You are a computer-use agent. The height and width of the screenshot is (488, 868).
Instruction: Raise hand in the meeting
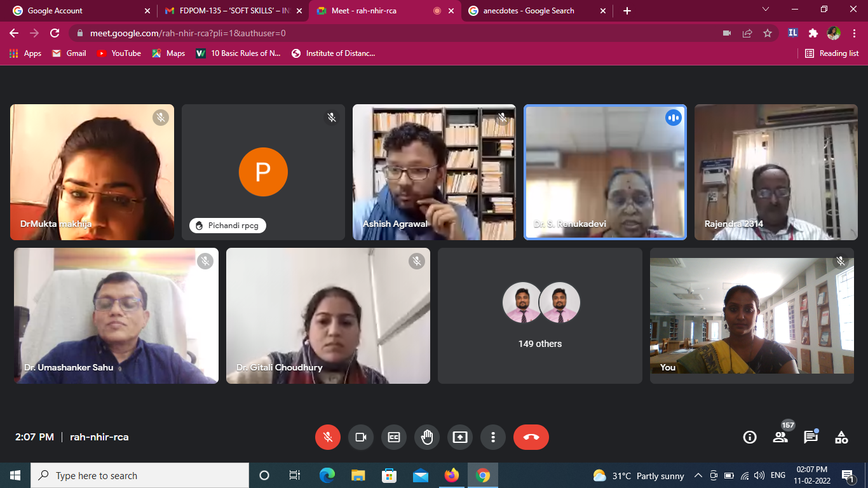click(x=427, y=437)
